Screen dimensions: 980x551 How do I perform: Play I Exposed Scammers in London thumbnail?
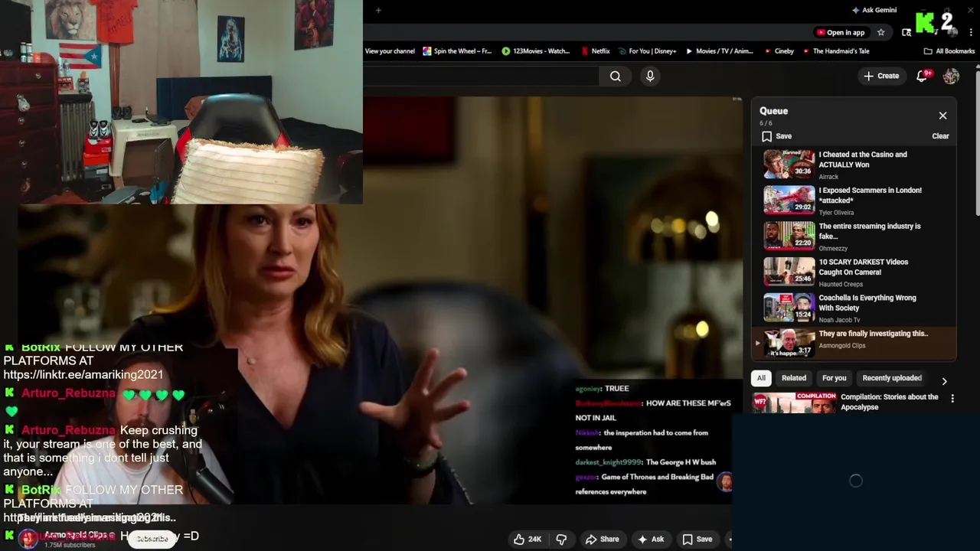[x=789, y=200]
